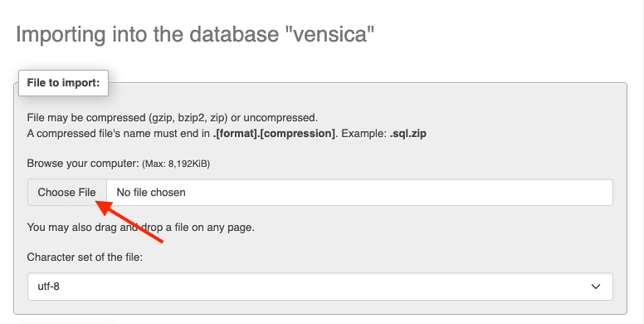Click the bold ".sql.zip" example text
The width and height of the screenshot is (644, 324).
(x=407, y=134)
